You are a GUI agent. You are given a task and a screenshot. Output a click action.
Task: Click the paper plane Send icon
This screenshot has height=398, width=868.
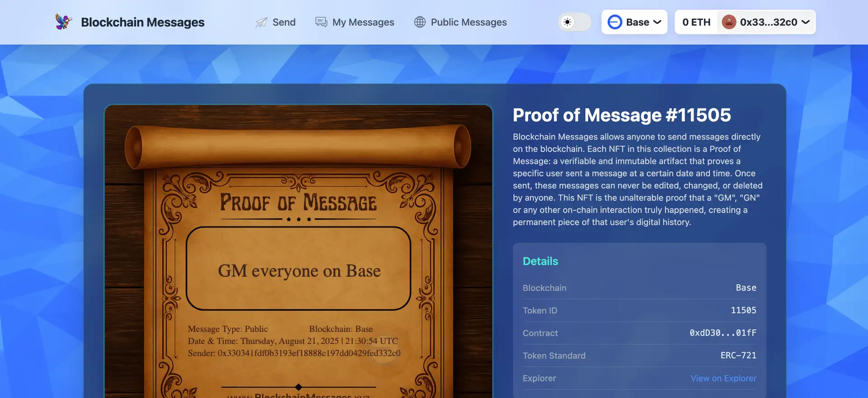pos(261,22)
